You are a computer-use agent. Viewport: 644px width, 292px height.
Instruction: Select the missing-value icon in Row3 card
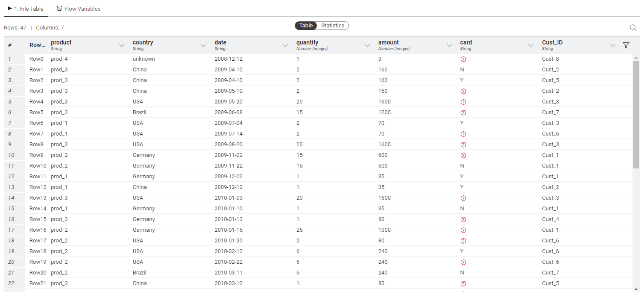(x=463, y=91)
